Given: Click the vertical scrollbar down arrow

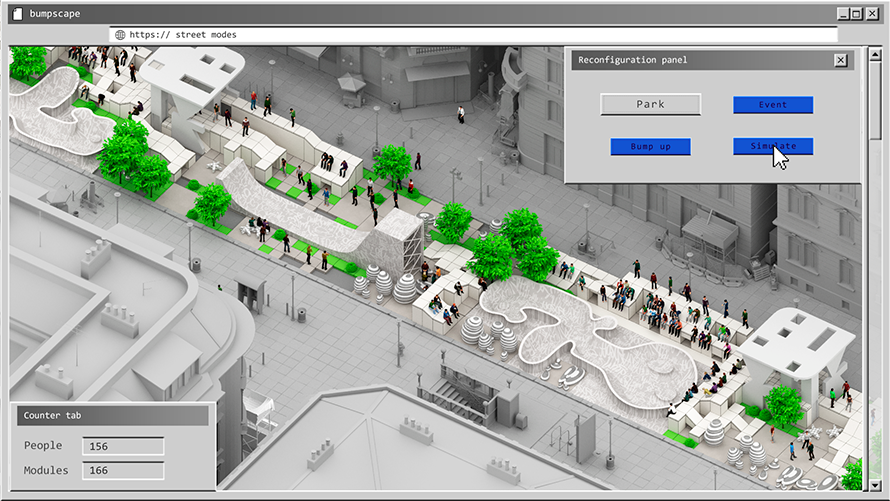Looking at the screenshot, I should [876, 485].
